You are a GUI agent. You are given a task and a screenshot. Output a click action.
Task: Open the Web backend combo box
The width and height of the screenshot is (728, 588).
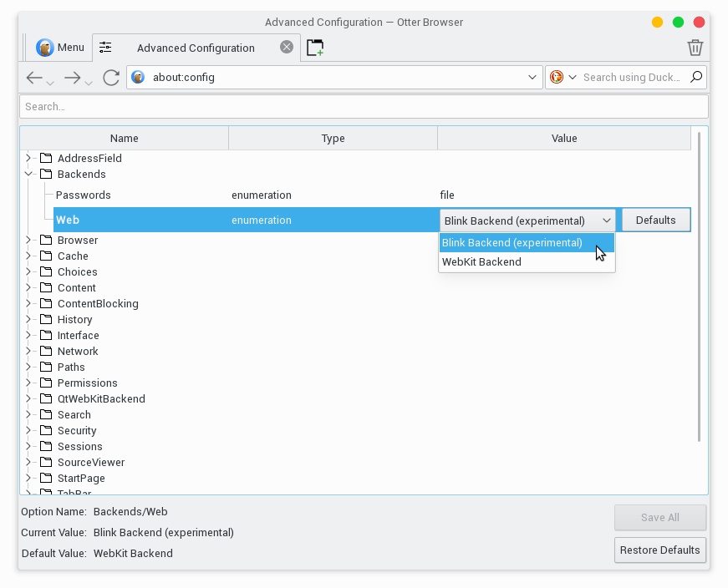pos(527,220)
